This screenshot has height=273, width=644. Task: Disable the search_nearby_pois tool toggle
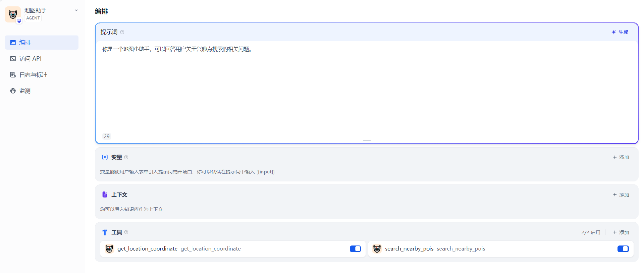coord(623,249)
